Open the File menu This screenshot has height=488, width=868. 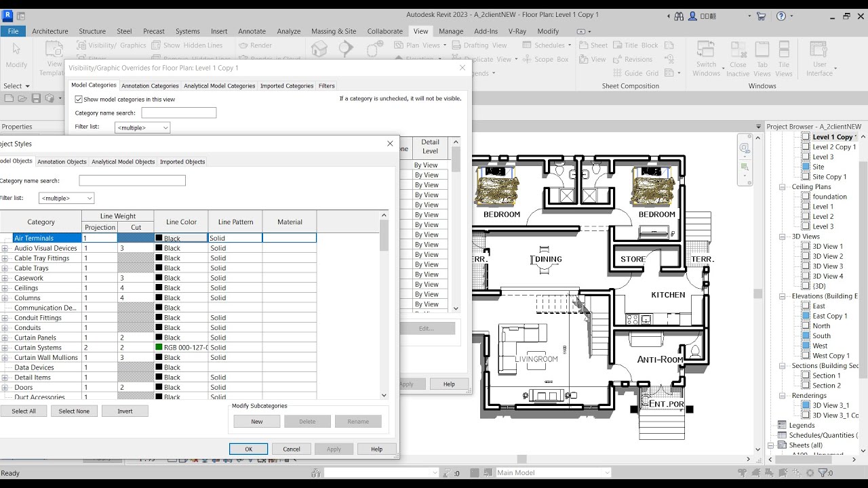tap(13, 31)
